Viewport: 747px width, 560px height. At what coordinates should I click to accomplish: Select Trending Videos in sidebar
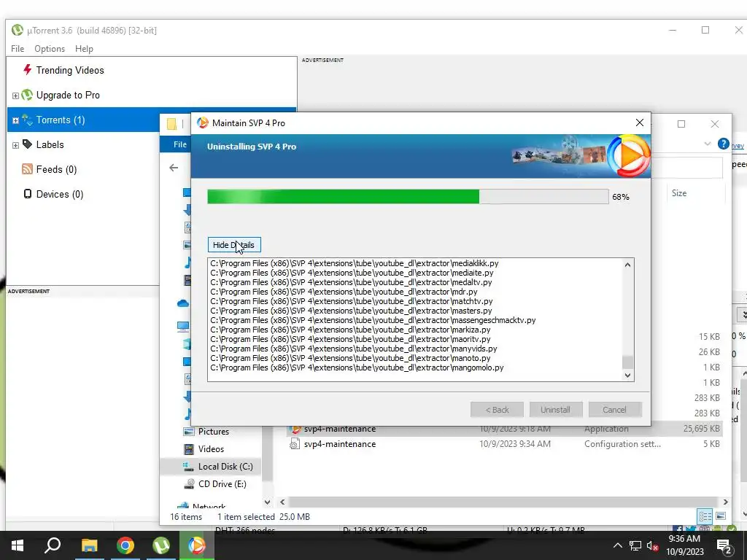[70, 70]
